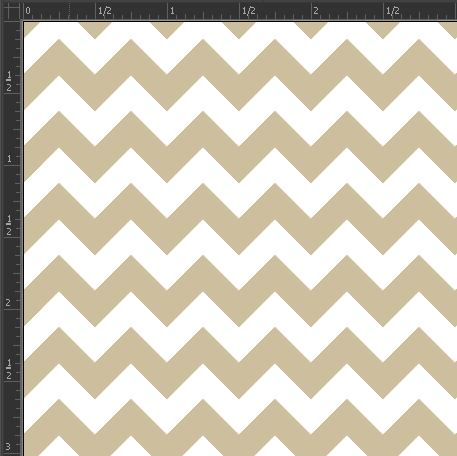Click the 2 label on the horizontal ruler
The height and width of the screenshot is (456, 457).
tap(316, 11)
